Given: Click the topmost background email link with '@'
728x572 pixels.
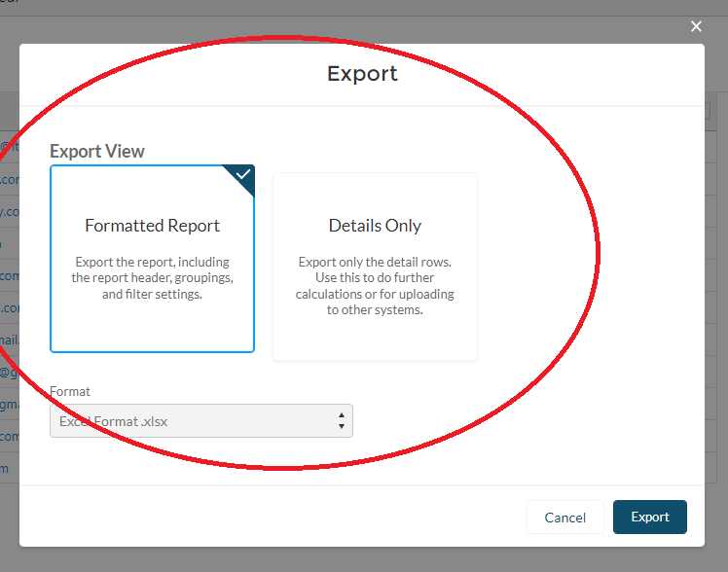Looking at the screenshot, I should click(x=9, y=148).
